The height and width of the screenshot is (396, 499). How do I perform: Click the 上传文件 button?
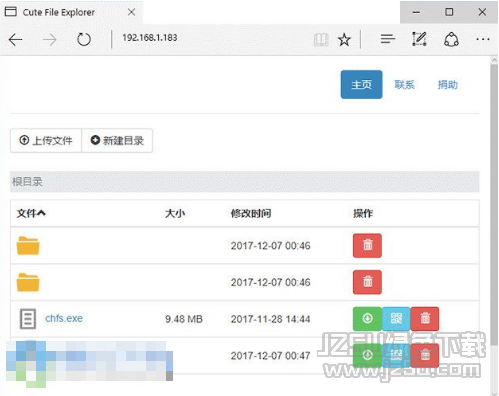tap(46, 140)
